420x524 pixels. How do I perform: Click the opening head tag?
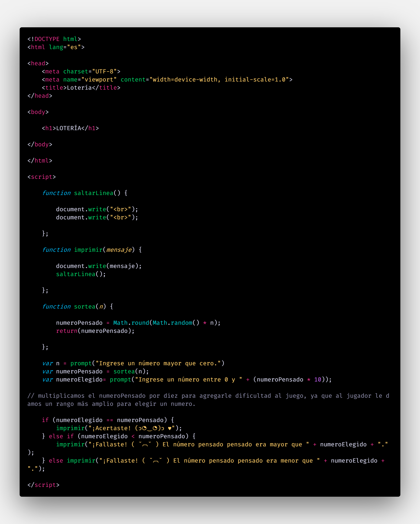(x=38, y=63)
